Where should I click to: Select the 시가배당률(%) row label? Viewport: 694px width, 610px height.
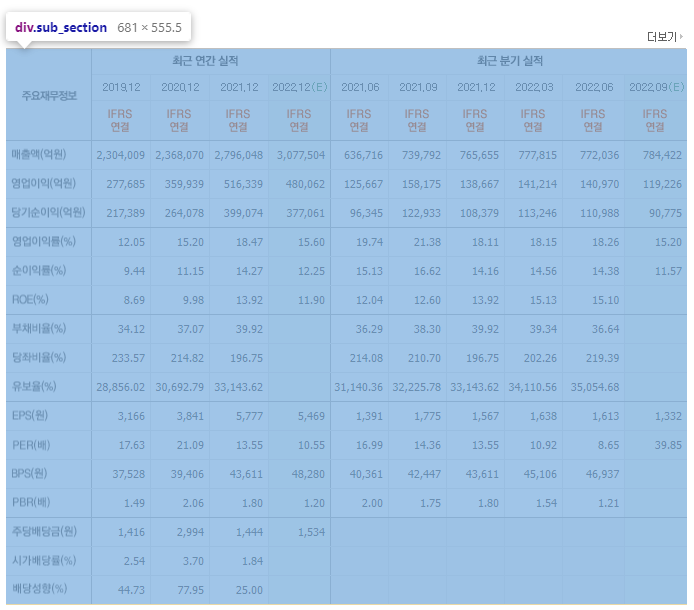click(44, 560)
